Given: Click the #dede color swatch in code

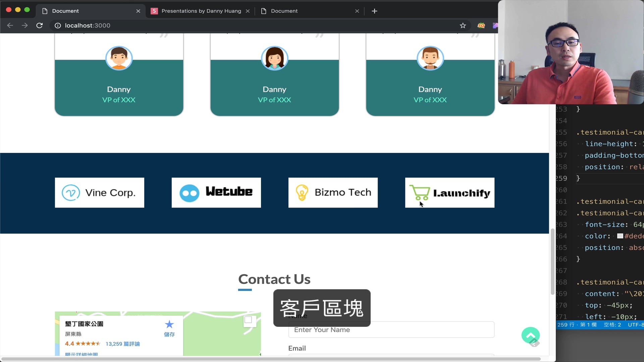Looking at the screenshot, I should [620, 236].
